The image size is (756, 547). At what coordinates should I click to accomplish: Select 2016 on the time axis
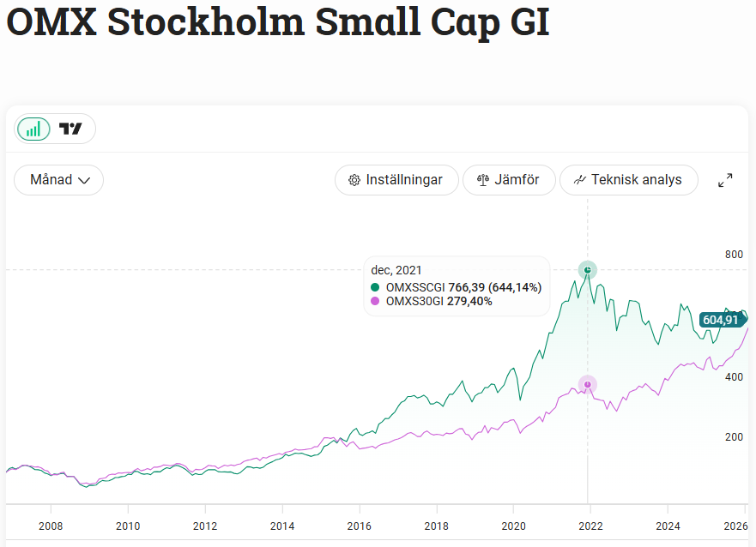[x=359, y=526]
